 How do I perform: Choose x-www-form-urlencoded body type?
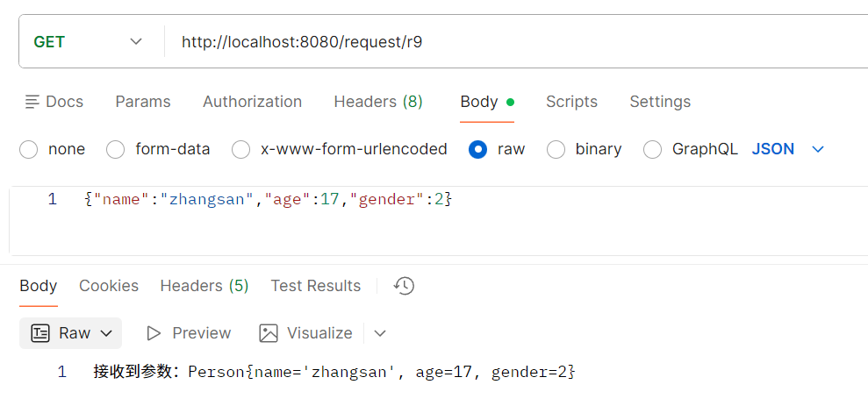coord(241,150)
